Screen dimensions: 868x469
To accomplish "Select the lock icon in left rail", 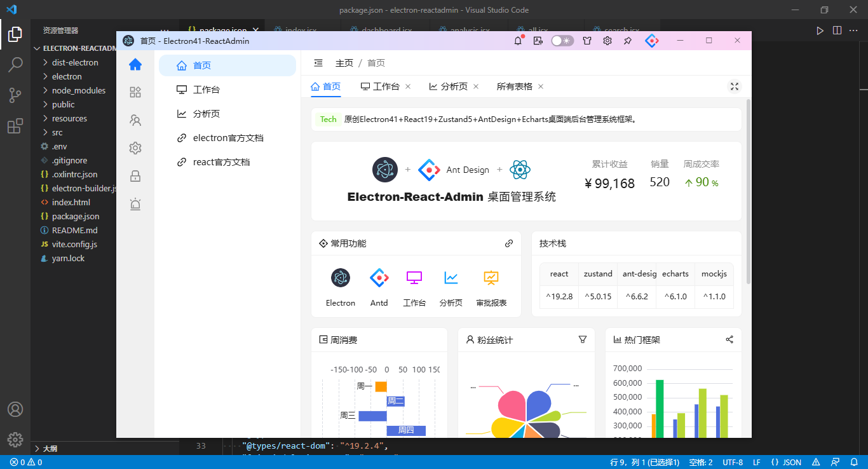I will tap(135, 176).
